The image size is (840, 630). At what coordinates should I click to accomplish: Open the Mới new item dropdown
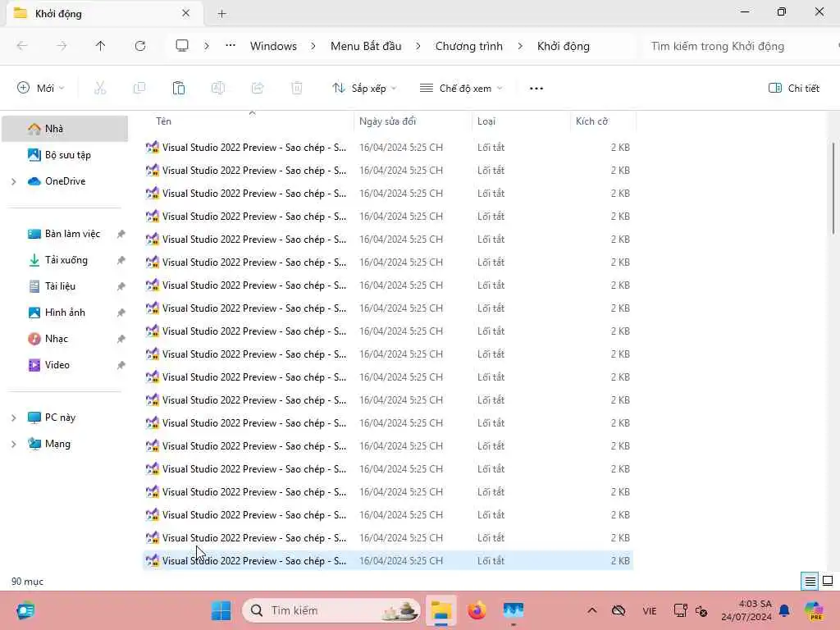pos(41,88)
